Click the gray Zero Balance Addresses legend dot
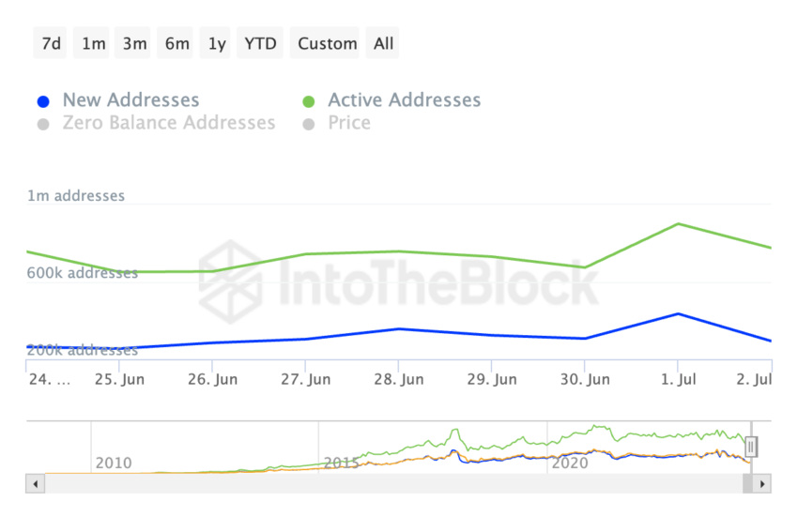This screenshot has width=798, height=532. pyautogui.click(x=42, y=124)
